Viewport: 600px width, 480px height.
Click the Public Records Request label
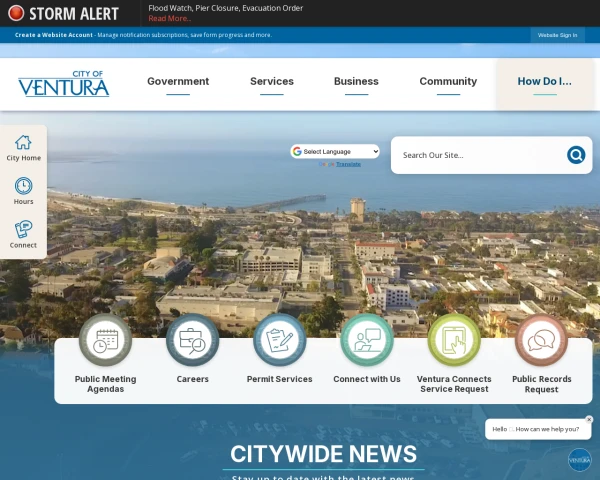point(541,384)
